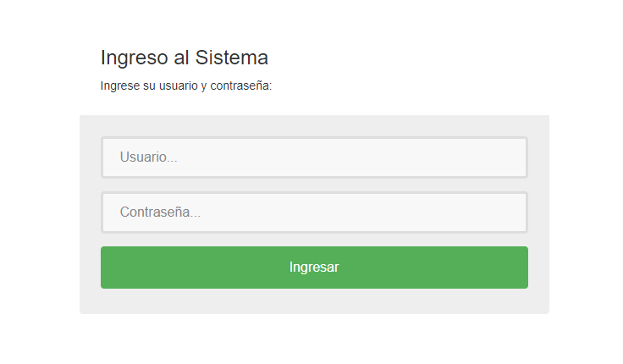Viewport: 623px width, 364px height.
Task: Click the word 'Ingreso' in the heading
Action: [x=135, y=58]
